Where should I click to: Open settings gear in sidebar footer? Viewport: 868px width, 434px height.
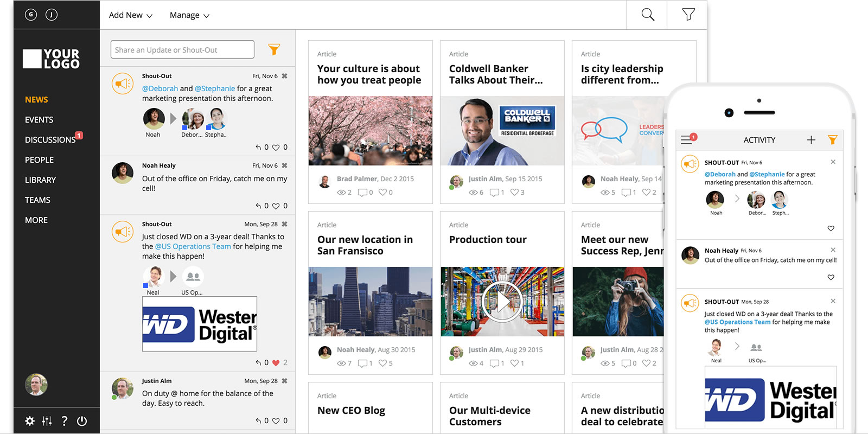point(30,421)
